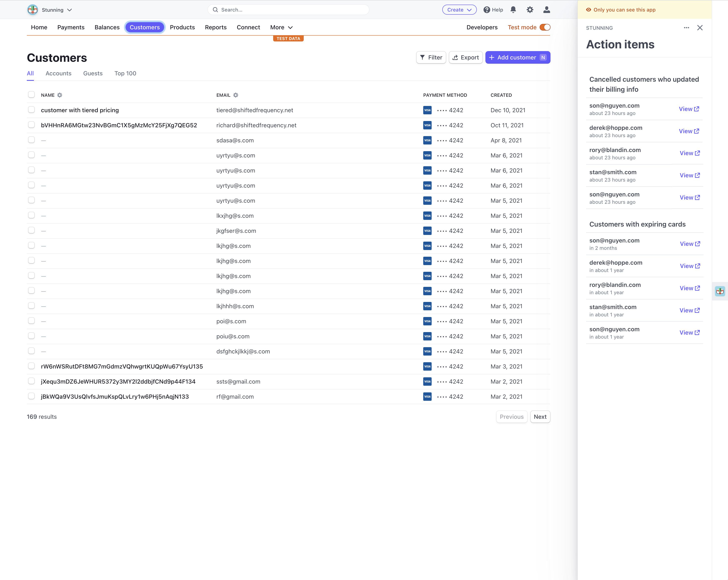Open the Stunning account switcher dropdown
The image size is (728, 580).
pos(70,10)
